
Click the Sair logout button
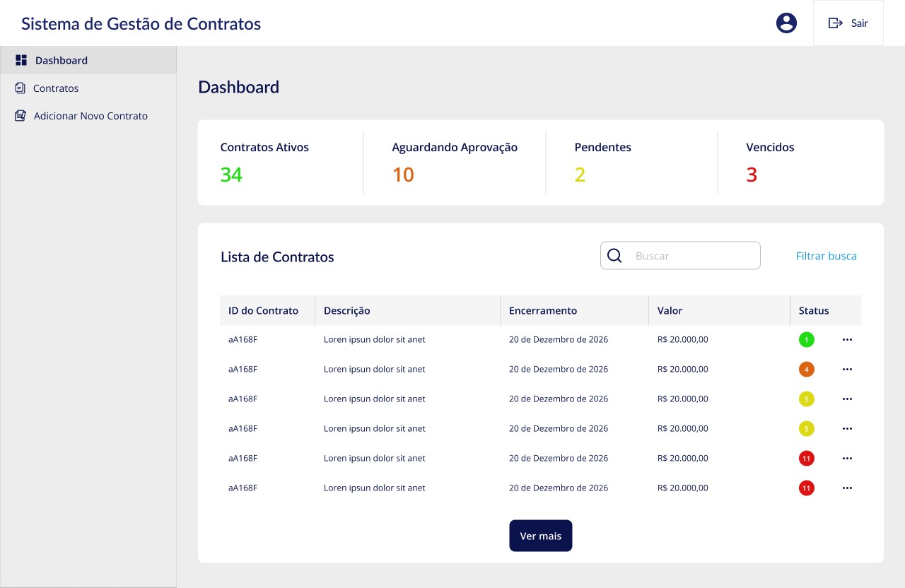(x=848, y=23)
